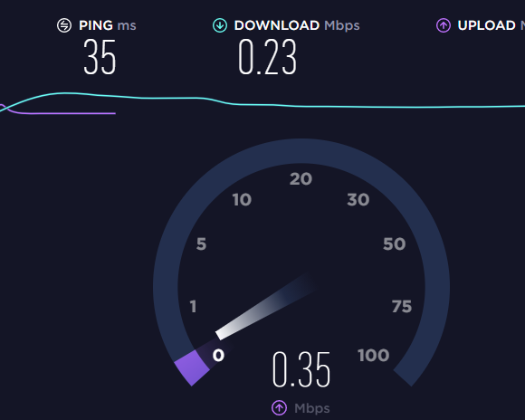Viewport: 525px width, 420px height.
Task: Click the DOWNLOAD Mbps label
Action: click(297, 25)
